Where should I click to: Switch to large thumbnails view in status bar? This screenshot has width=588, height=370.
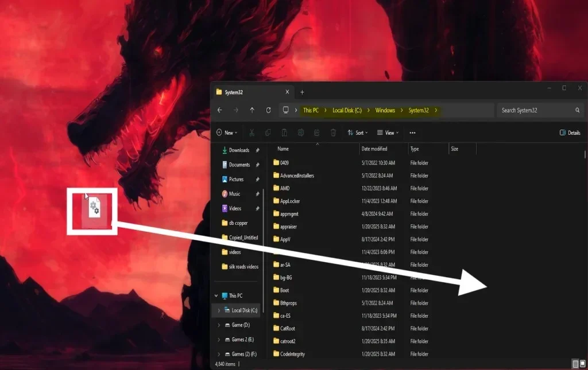pos(583,364)
